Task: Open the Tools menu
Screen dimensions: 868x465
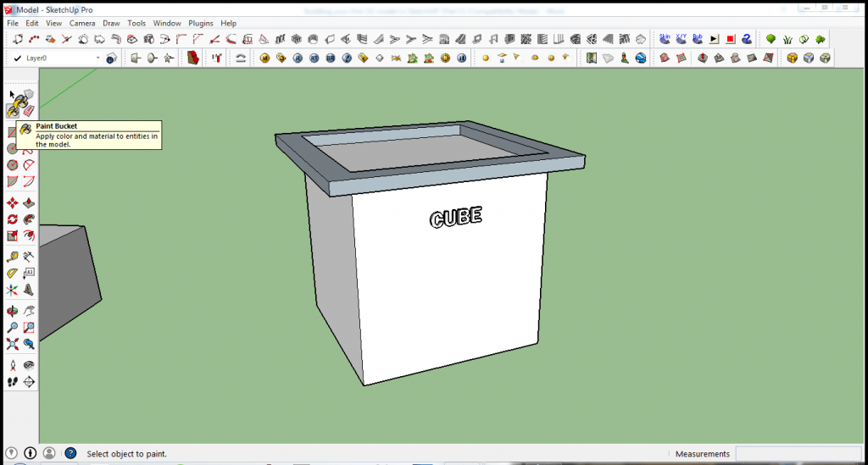Action: [x=136, y=23]
